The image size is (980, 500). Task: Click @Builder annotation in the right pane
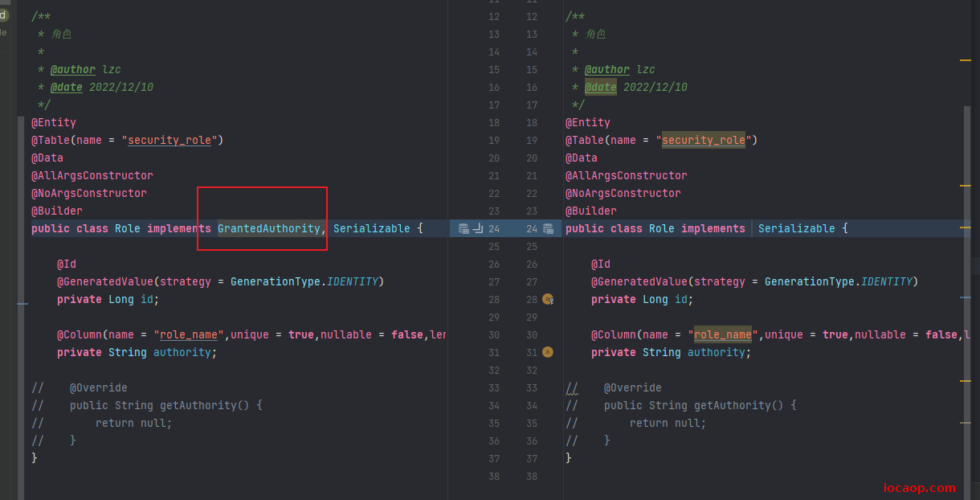click(591, 211)
